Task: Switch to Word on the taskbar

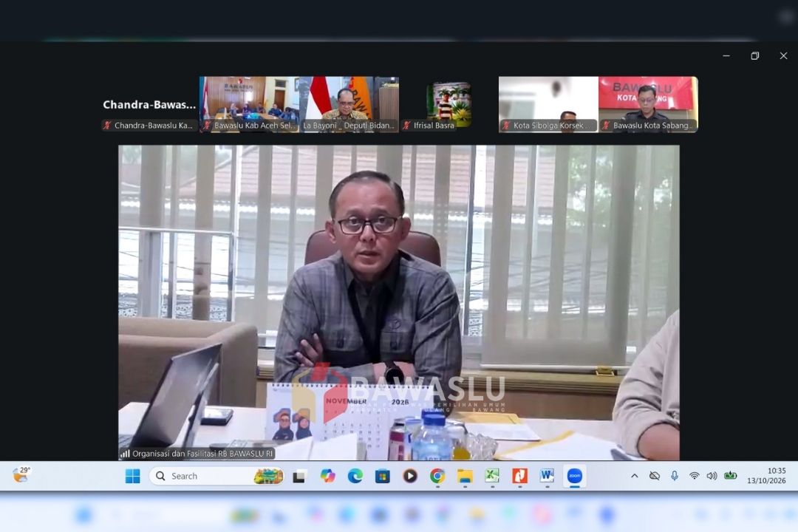Action: coord(547,476)
